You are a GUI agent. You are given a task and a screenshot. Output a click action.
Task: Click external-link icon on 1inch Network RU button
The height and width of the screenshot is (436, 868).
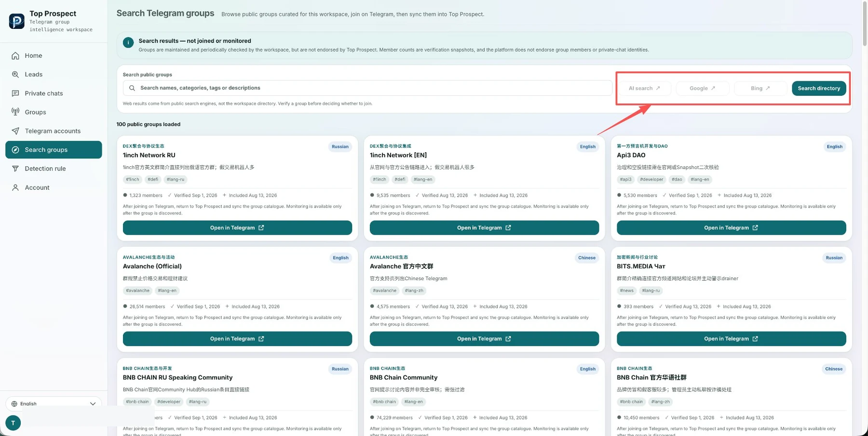point(261,228)
